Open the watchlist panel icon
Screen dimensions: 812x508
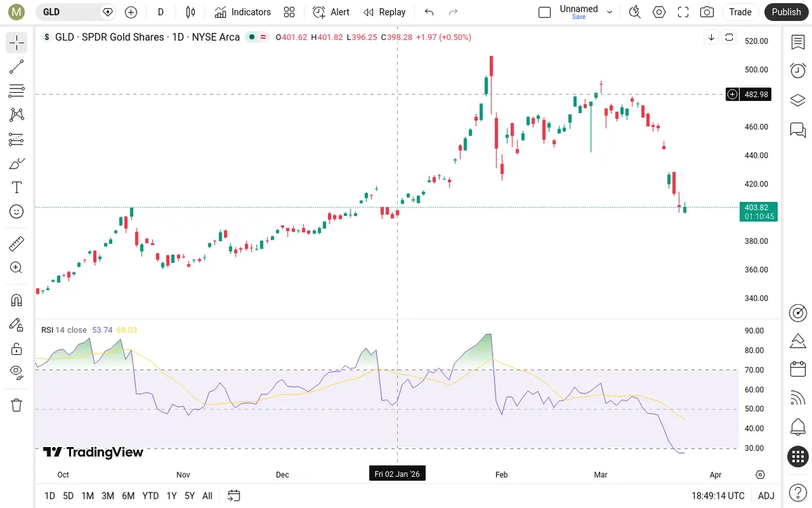(798, 42)
